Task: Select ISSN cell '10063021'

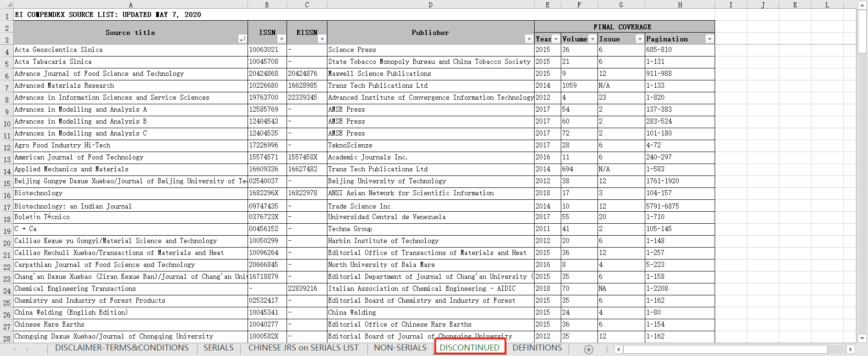Action: (x=267, y=50)
